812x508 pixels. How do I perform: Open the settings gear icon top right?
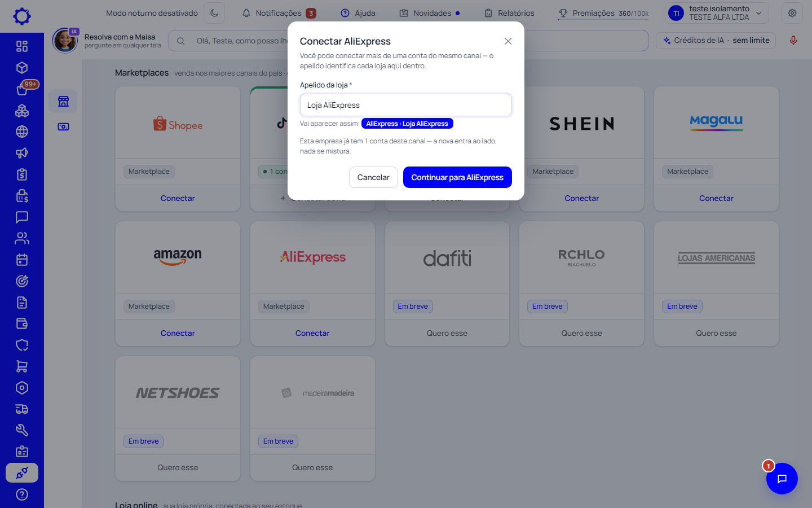[792, 13]
